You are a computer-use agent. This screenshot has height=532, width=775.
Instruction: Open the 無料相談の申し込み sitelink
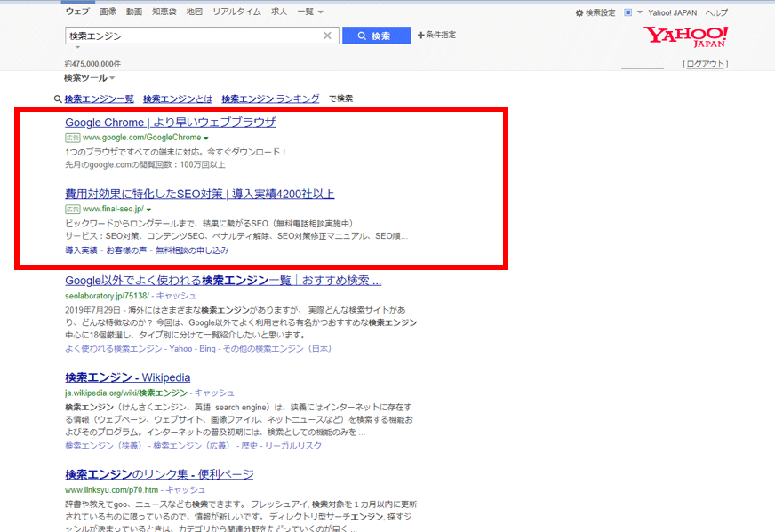click(192, 250)
